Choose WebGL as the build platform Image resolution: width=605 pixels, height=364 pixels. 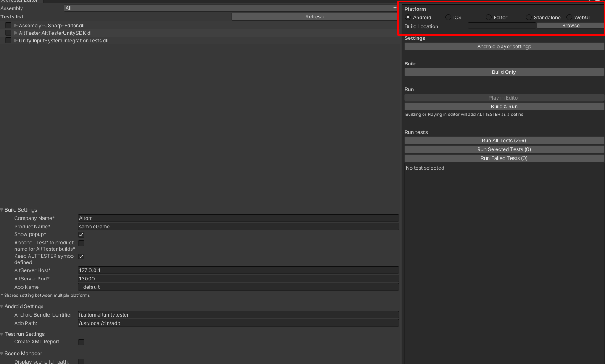pos(569,17)
